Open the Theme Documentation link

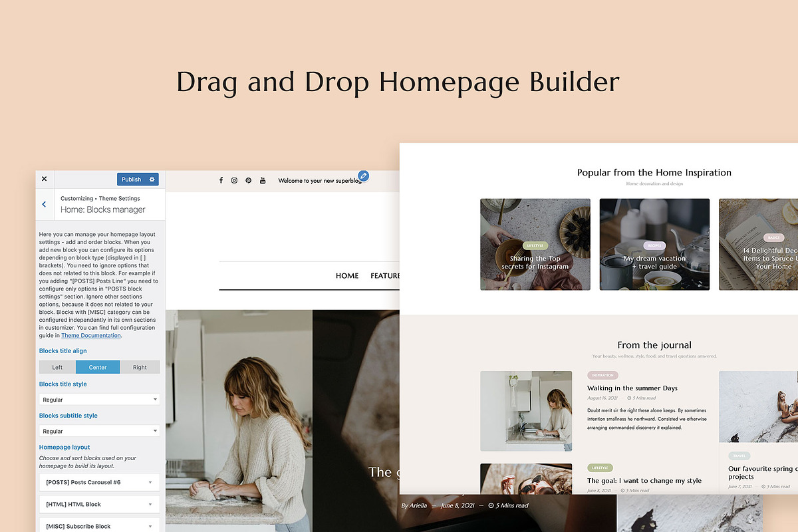coord(91,336)
